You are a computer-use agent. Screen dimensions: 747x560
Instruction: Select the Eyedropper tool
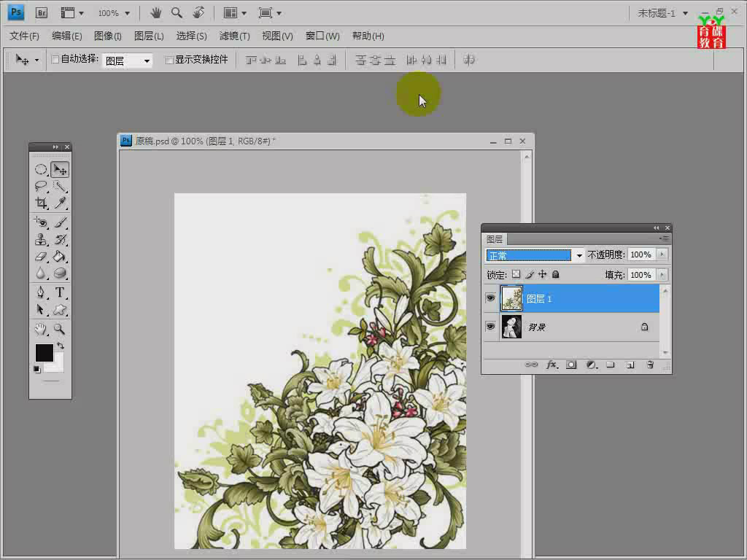tap(60, 203)
